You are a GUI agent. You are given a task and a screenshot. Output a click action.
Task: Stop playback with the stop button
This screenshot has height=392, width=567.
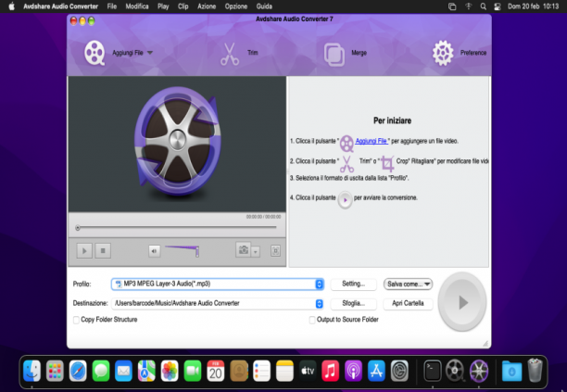click(x=103, y=250)
